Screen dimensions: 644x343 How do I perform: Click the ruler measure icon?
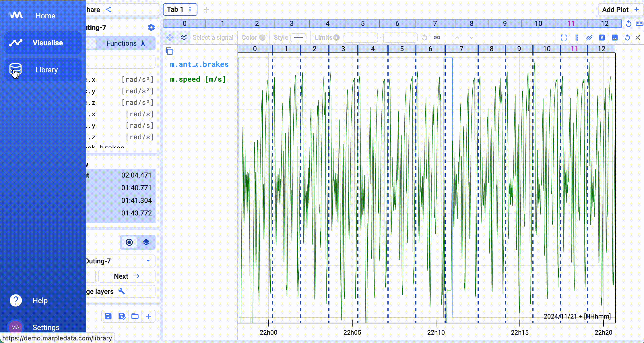point(639,24)
